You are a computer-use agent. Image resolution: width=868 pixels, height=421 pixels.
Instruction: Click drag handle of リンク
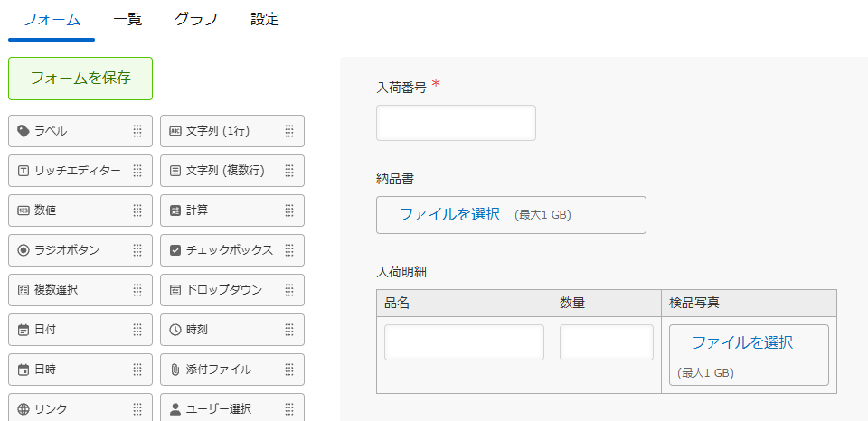[x=137, y=409]
